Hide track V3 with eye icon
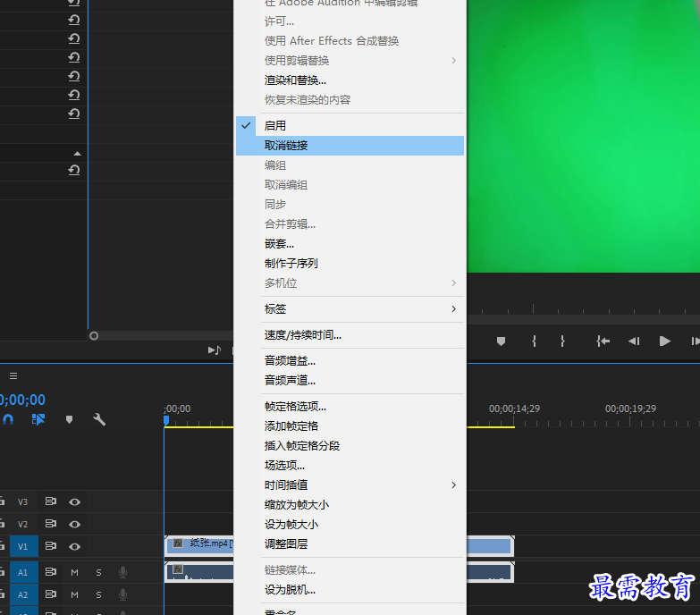 coord(74,502)
